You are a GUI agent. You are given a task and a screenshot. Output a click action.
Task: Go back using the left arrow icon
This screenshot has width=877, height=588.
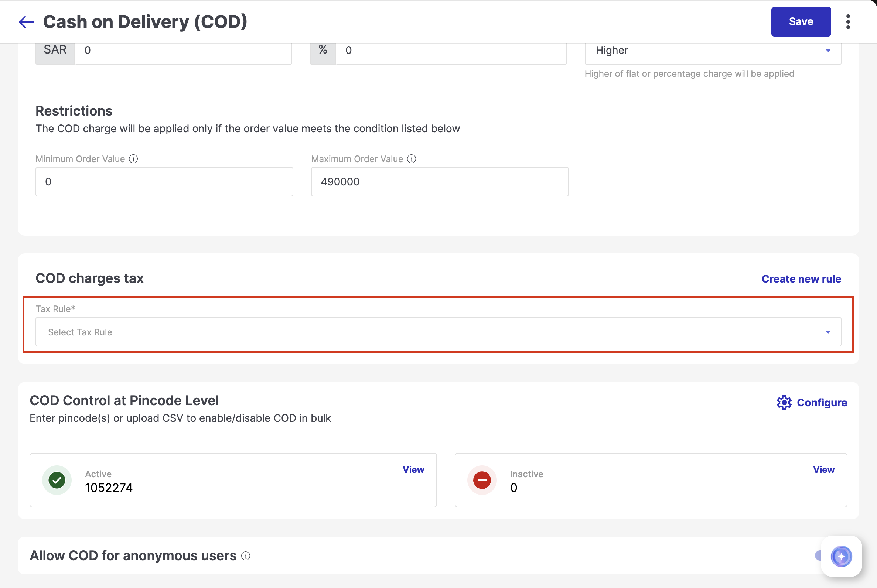pyautogui.click(x=26, y=22)
